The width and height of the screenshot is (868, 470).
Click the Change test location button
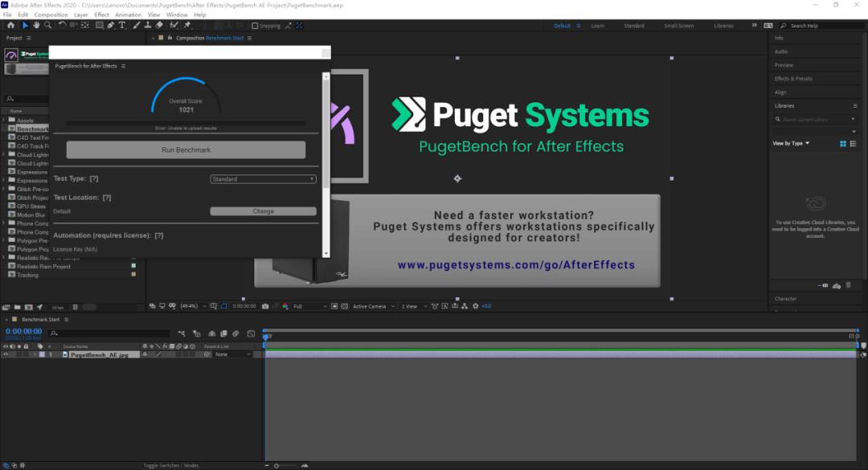coord(263,211)
